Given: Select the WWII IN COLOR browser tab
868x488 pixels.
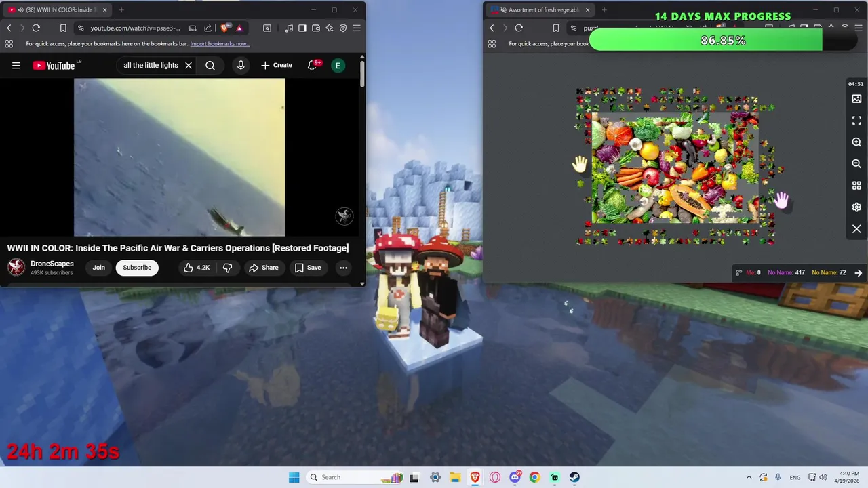Looking at the screenshot, I should pyautogui.click(x=57, y=10).
